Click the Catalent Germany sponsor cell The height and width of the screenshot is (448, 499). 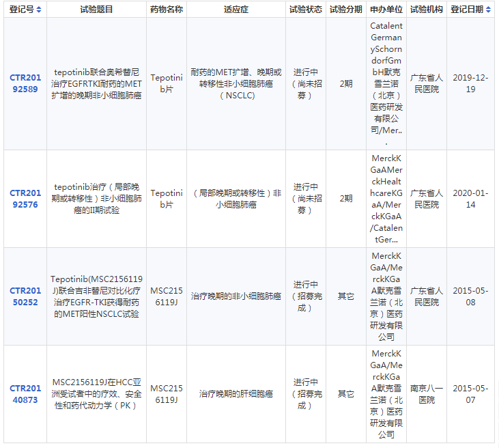(x=386, y=84)
